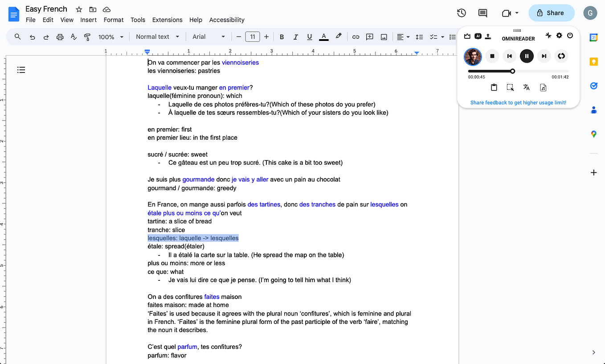This screenshot has height=364, width=605.
Task: Open the text color picker
Action: click(x=324, y=37)
